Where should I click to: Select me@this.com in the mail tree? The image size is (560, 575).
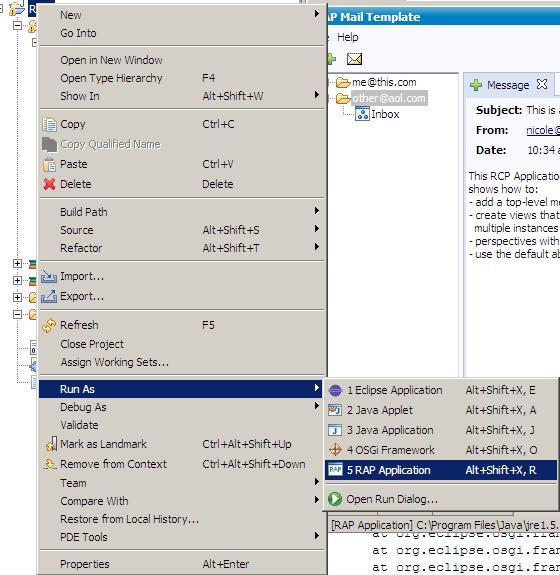click(x=384, y=83)
